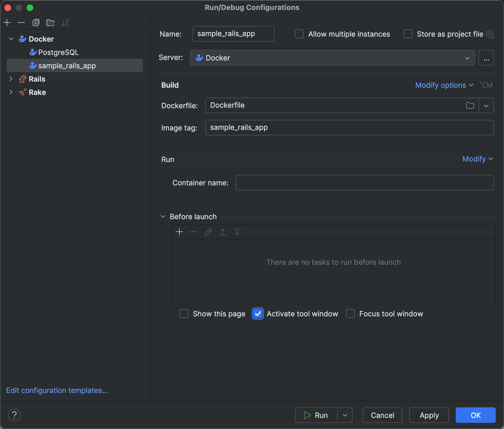Expand the Rake tree node

pyautogui.click(x=11, y=92)
